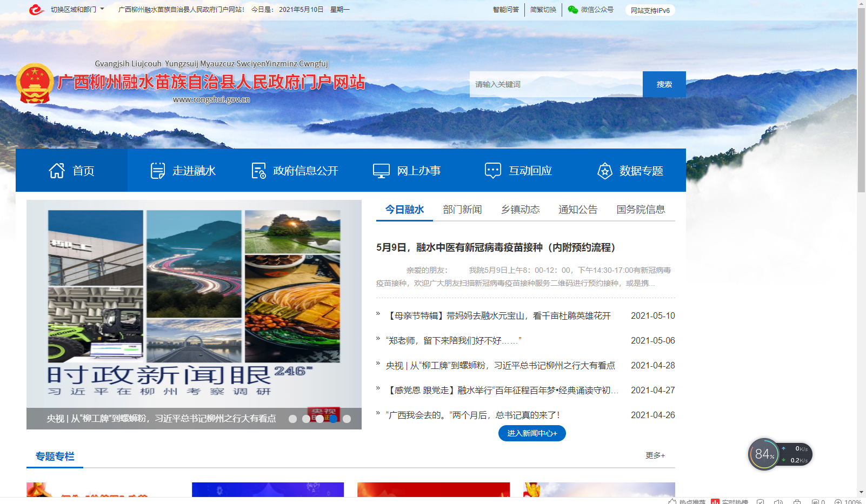Click the 数据专题 star badge icon

point(604,171)
